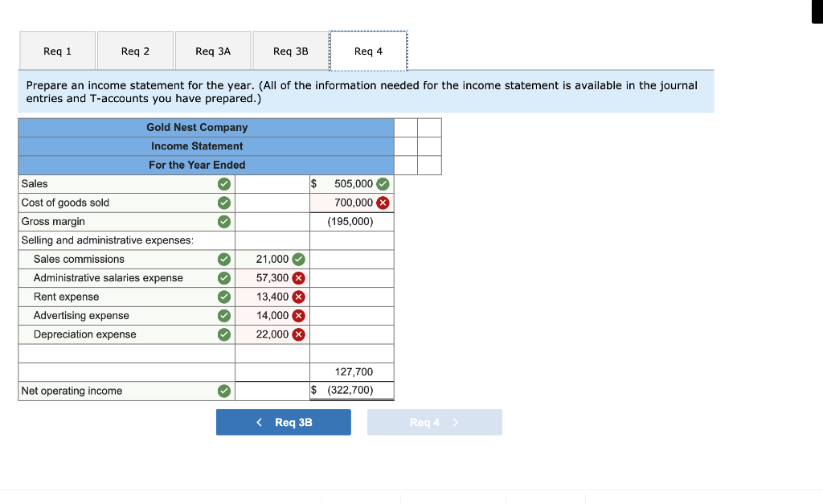Click the disabled Req 4 next button
Image resolution: width=823 pixels, height=504 pixels.
click(x=434, y=421)
